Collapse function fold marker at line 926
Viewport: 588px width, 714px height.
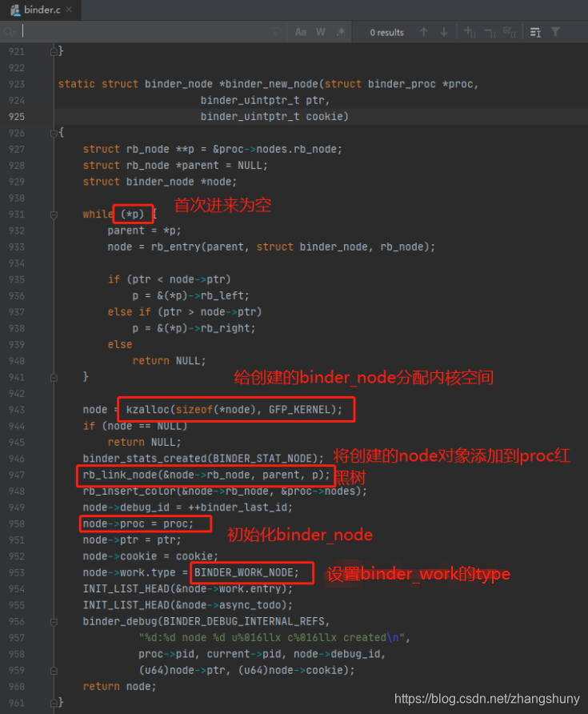pos(54,133)
